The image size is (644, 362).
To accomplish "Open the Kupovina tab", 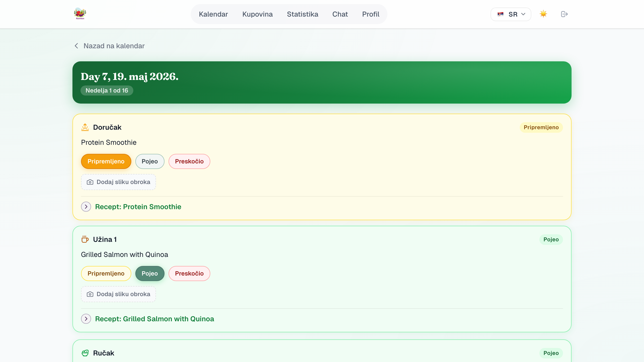I will click(x=257, y=14).
